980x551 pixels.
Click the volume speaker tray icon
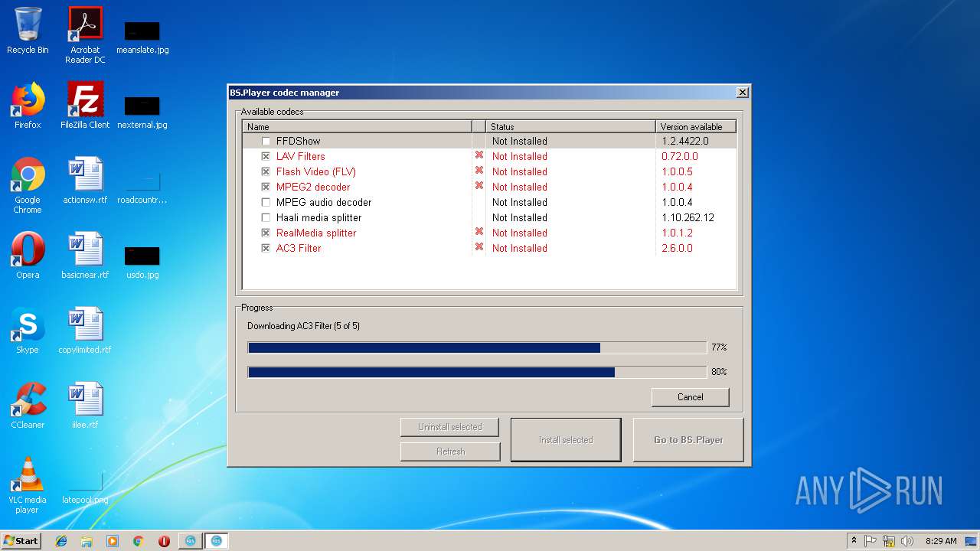point(907,541)
